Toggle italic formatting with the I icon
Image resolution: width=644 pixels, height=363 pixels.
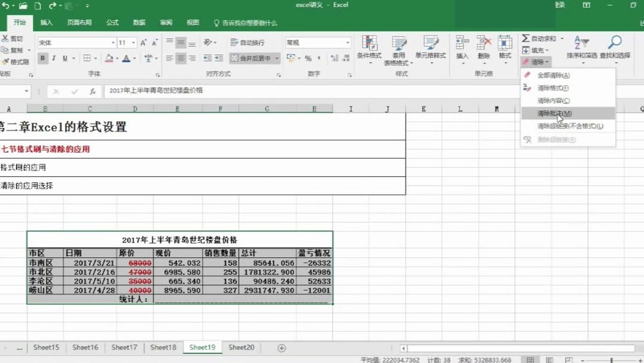pos(52,59)
